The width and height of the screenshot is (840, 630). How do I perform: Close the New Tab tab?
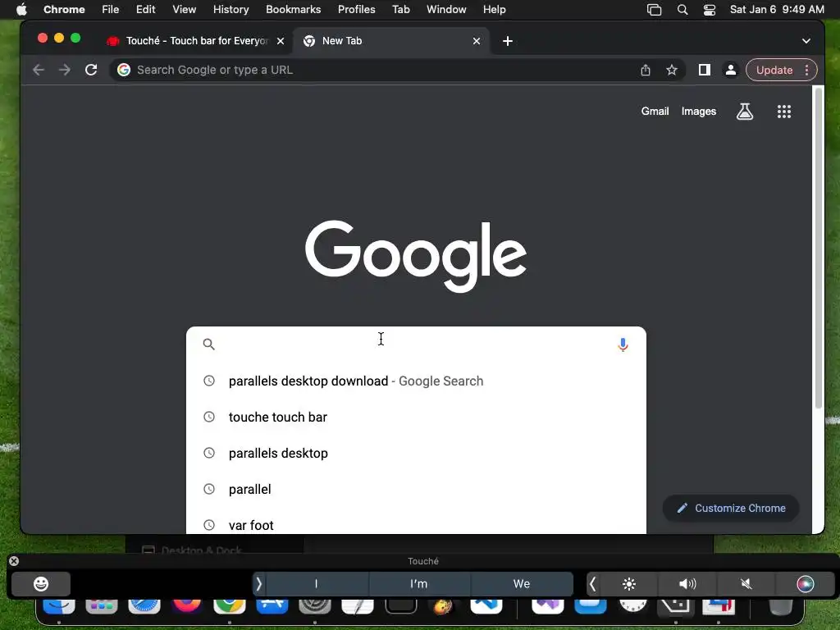click(x=477, y=41)
